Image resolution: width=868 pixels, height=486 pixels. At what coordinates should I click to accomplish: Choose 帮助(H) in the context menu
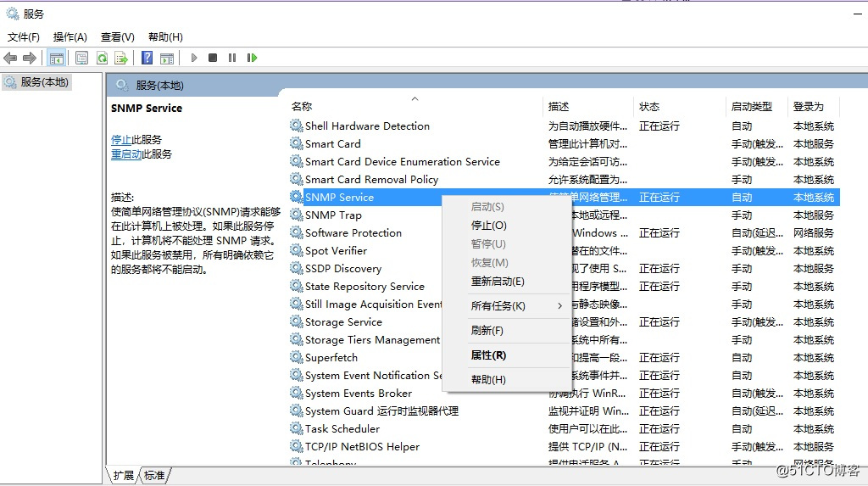pyautogui.click(x=507, y=380)
